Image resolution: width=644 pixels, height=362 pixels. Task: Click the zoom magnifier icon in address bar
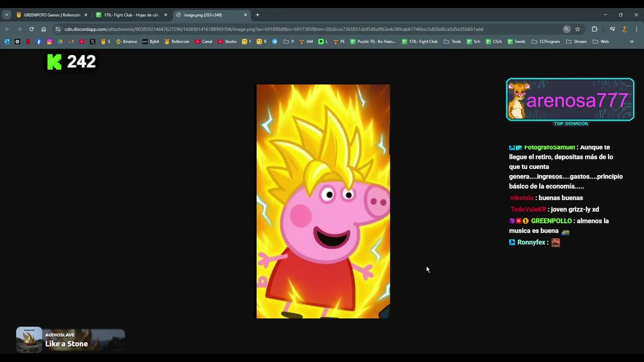pos(567,29)
